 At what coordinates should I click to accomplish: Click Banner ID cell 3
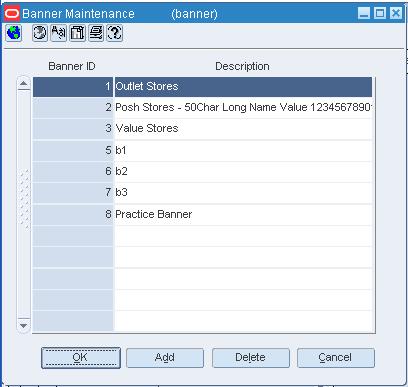(73, 129)
